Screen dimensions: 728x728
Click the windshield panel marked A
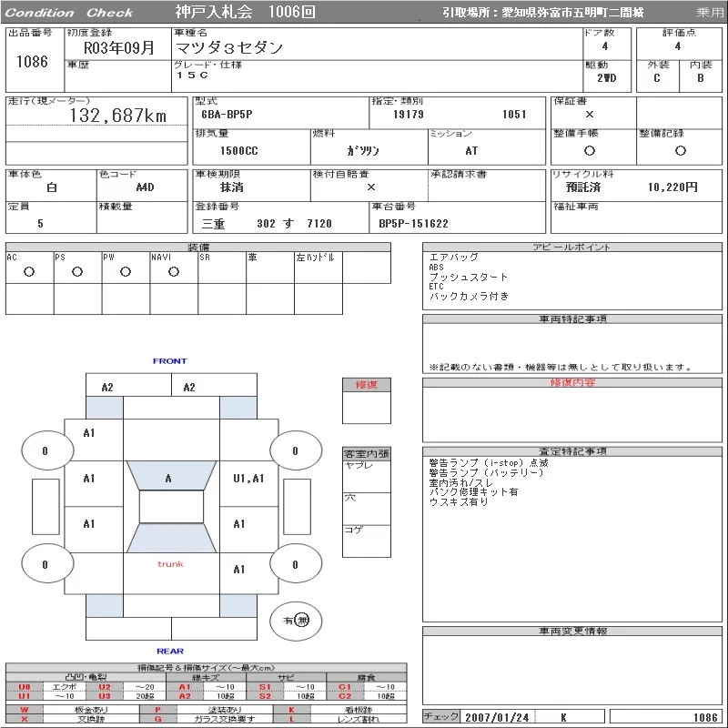171,475
